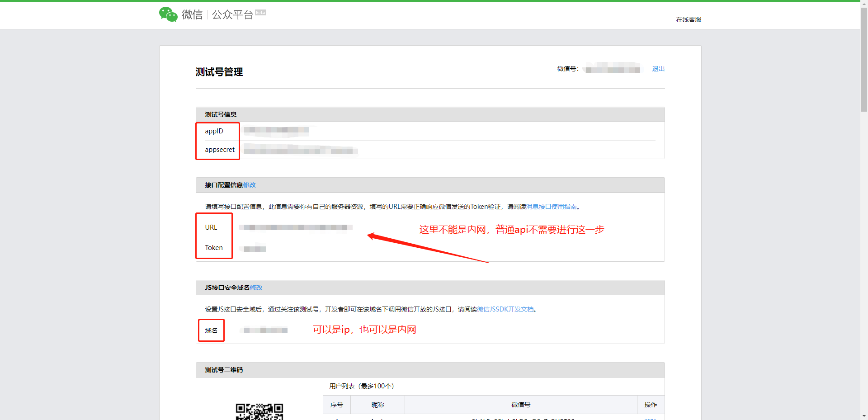
Task: Click the scrollbar up arrow
Action: (864, 4)
